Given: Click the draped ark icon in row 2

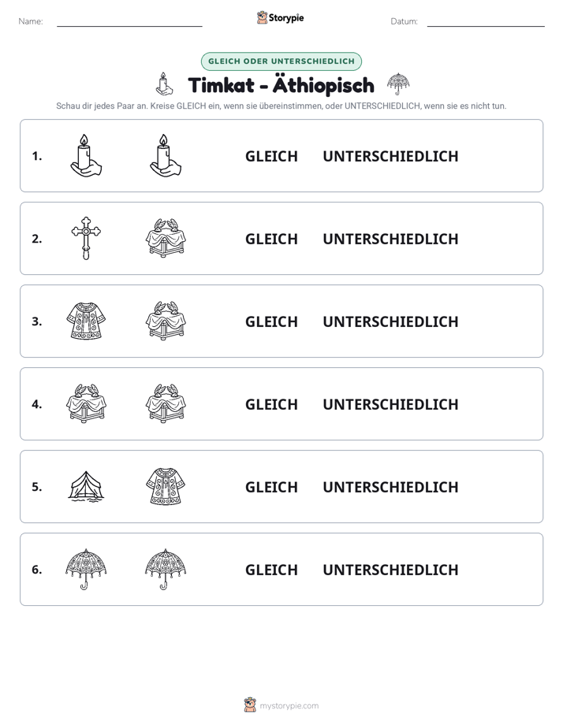Looking at the screenshot, I should (166, 238).
